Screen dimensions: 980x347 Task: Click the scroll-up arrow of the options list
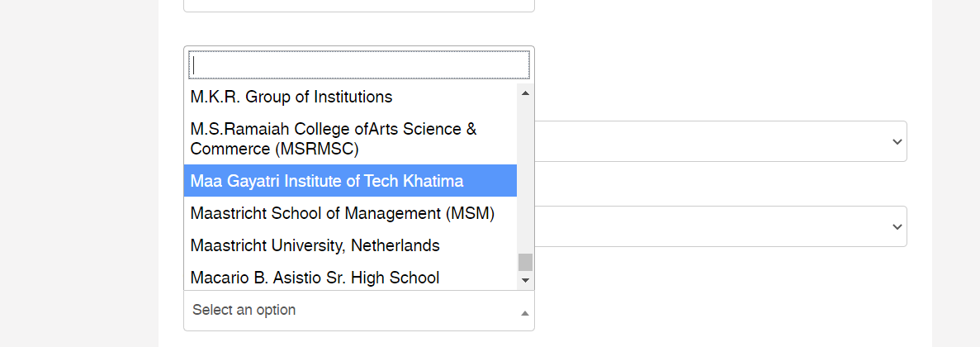[x=525, y=92]
